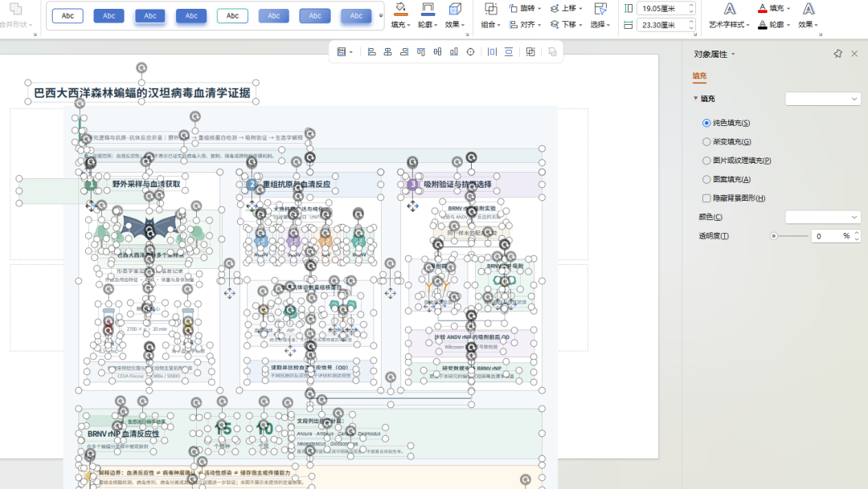Click the 透明度 slider handle
Viewport: 868px width, 489px height.
pos(774,236)
